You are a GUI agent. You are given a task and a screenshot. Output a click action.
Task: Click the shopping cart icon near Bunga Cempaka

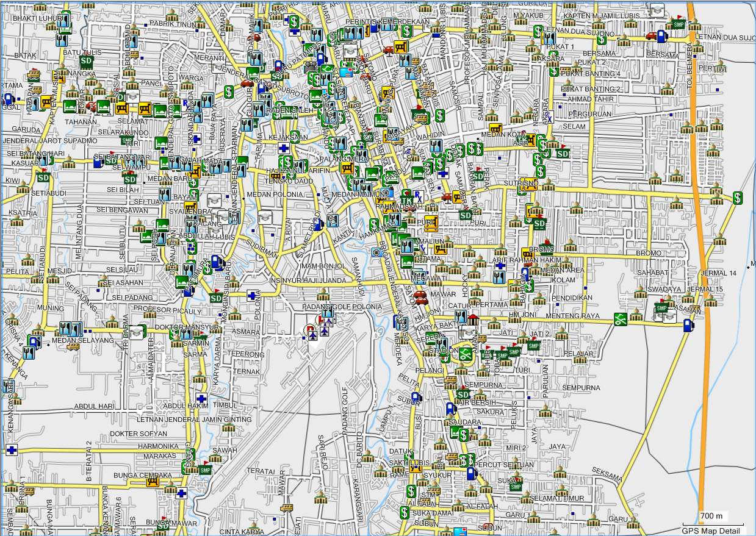152,482
